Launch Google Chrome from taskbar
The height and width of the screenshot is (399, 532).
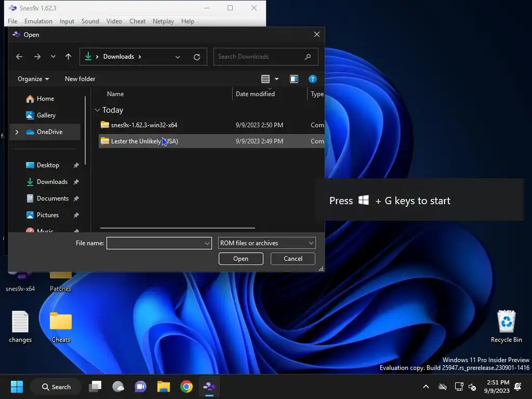[187, 387]
